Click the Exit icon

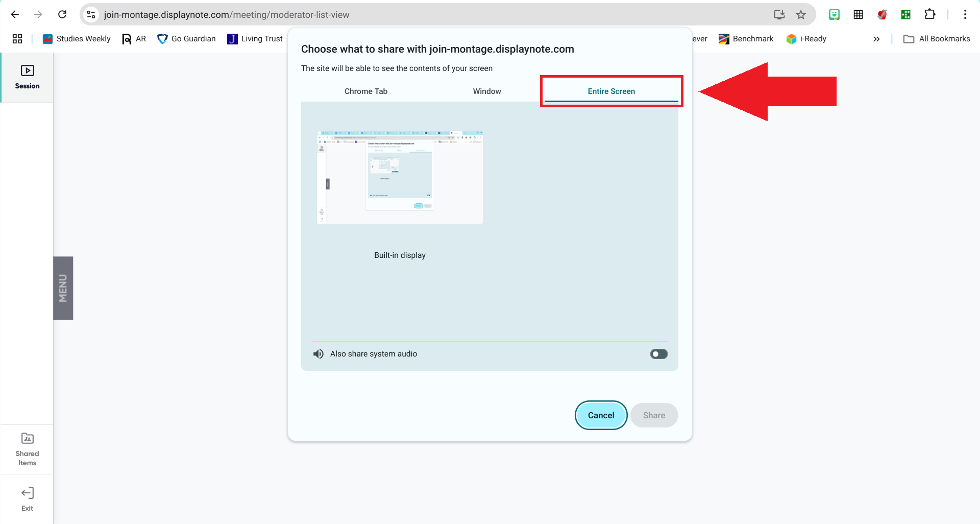(x=27, y=498)
